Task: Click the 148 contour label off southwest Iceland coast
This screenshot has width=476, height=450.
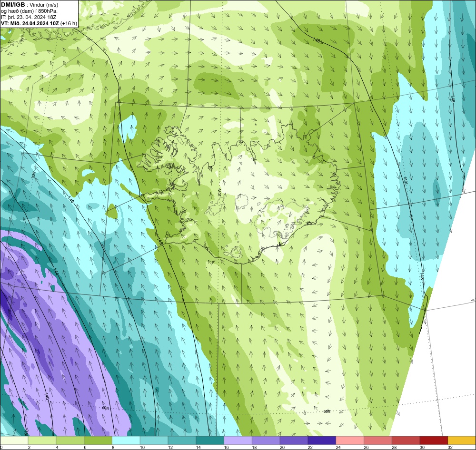Action: pyautogui.click(x=160, y=242)
